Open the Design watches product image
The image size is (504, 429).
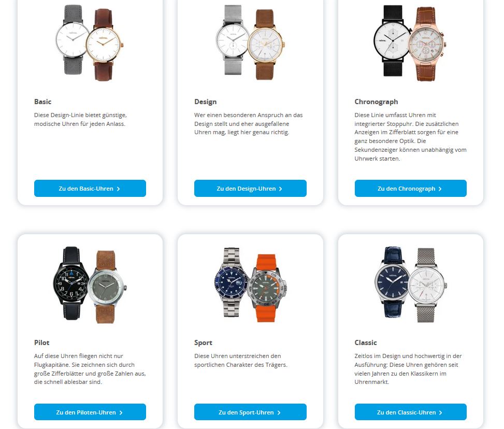250,42
